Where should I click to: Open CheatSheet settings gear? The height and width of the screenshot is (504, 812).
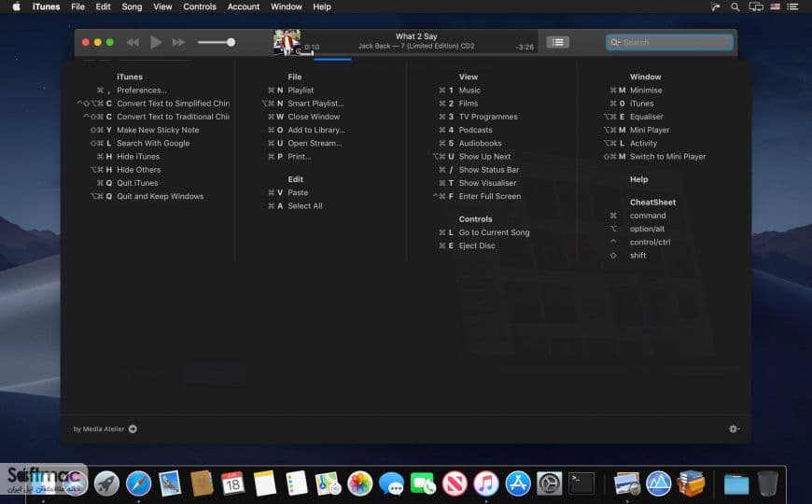734,429
